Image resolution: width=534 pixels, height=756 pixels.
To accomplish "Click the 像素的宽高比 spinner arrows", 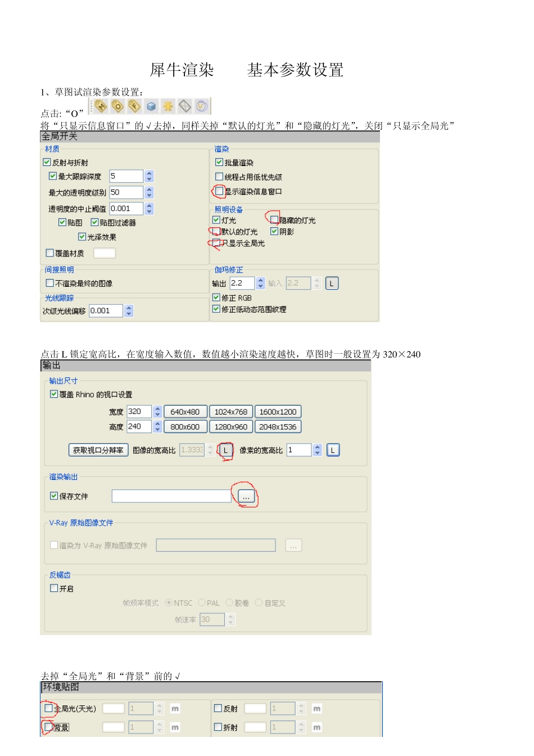I will click(318, 450).
